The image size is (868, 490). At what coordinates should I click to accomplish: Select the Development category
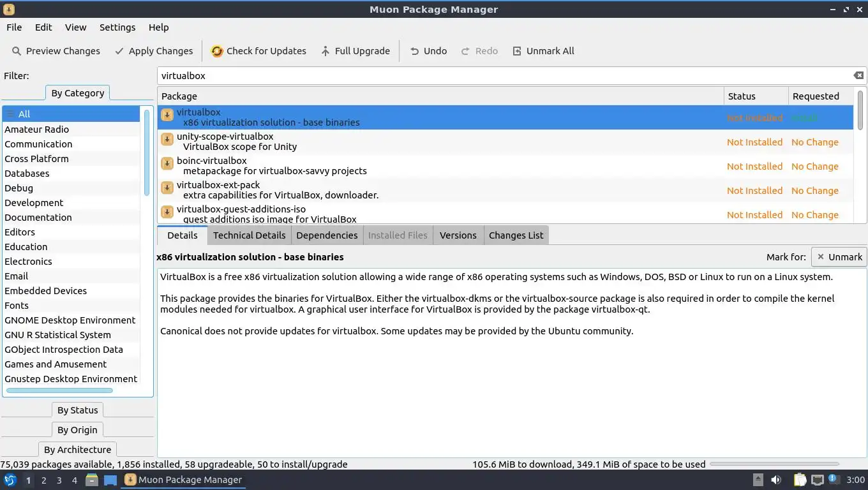71,203
